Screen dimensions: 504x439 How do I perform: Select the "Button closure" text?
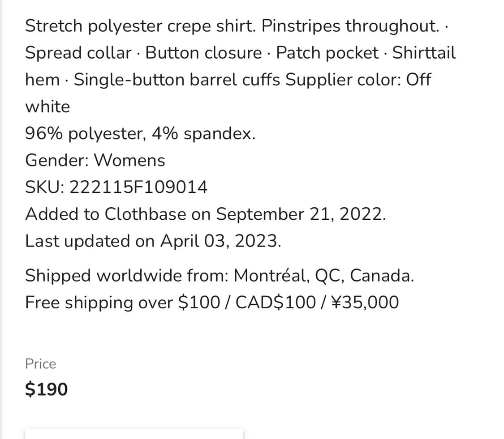tap(203, 53)
